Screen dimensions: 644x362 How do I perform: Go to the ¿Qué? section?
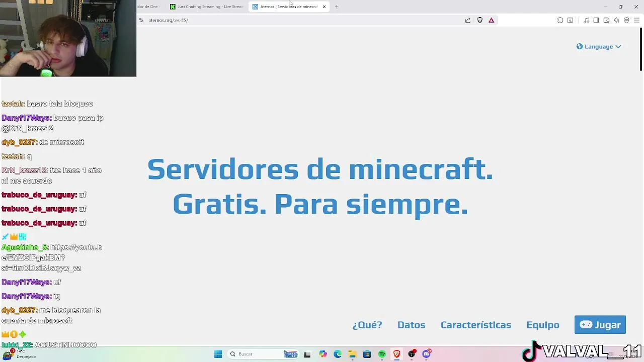click(367, 325)
